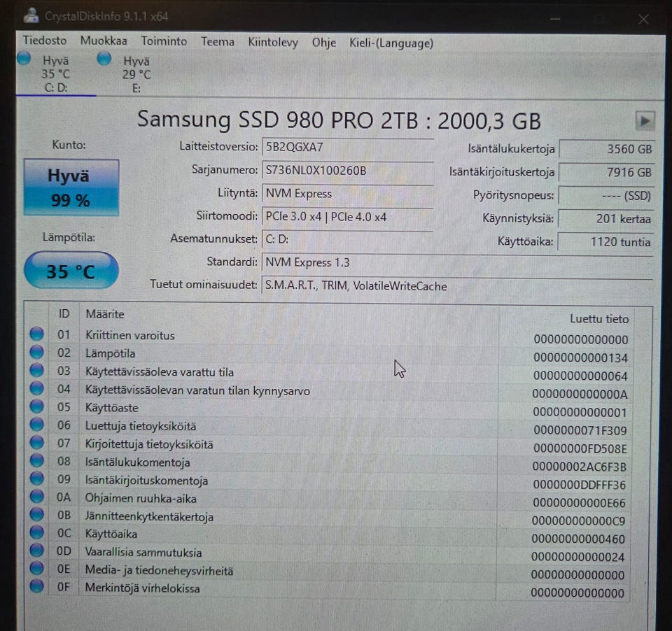Click the Asematunnukset field C: D:
This screenshot has width=672, height=631.
(x=348, y=239)
